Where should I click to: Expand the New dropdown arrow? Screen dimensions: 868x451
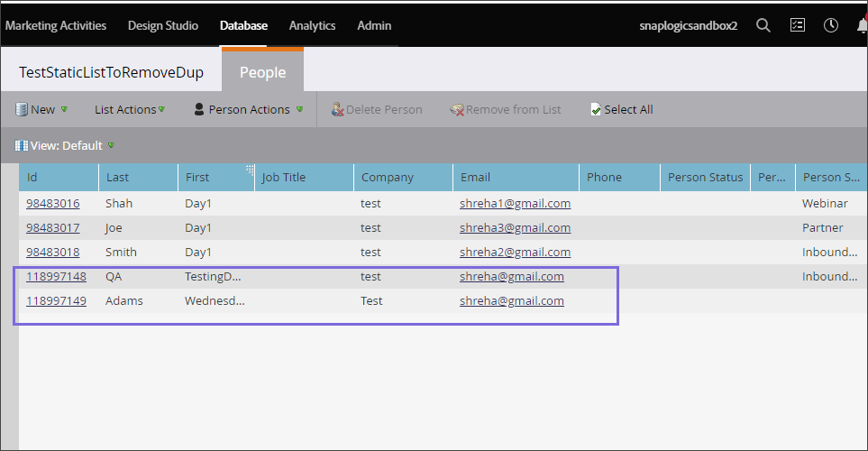tap(64, 109)
